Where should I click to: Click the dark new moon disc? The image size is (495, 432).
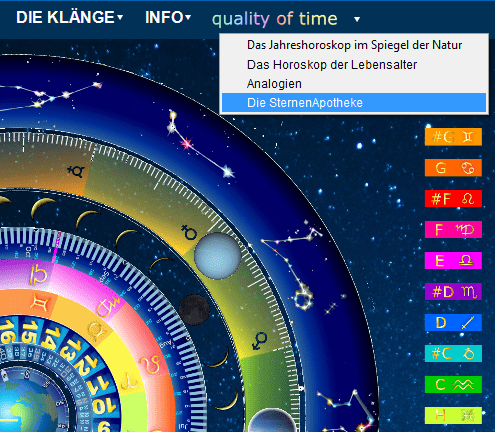(194, 310)
